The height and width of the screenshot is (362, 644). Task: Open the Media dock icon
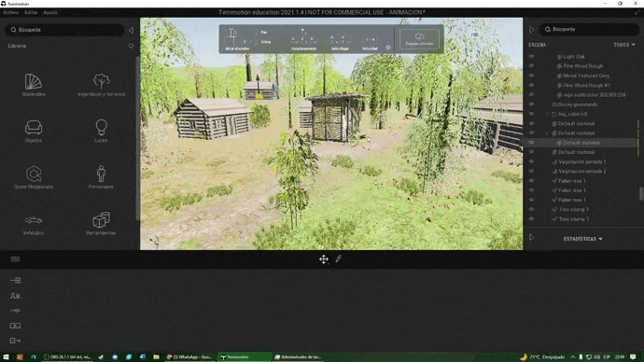(x=15, y=326)
